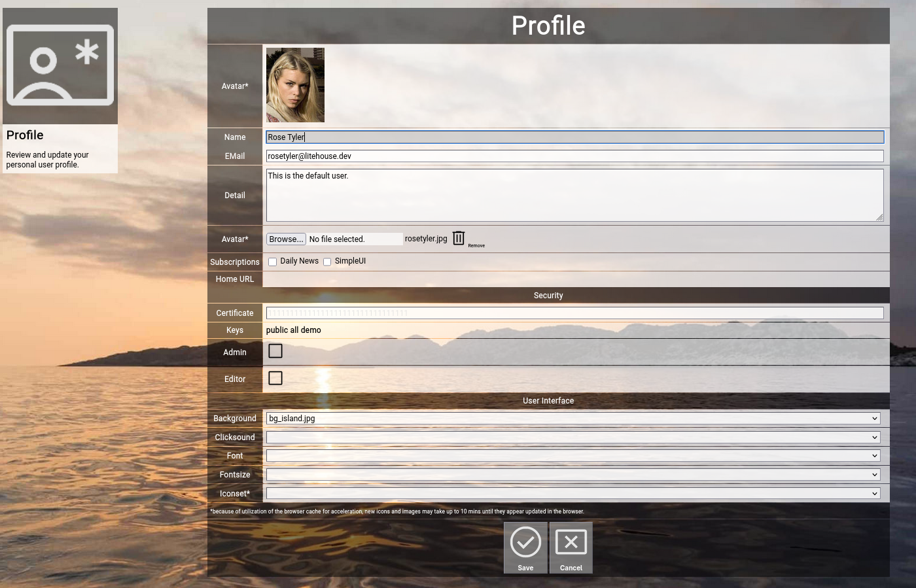This screenshot has height=588, width=916.
Task: Click the Save checkmark icon
Action: [525, 542]
